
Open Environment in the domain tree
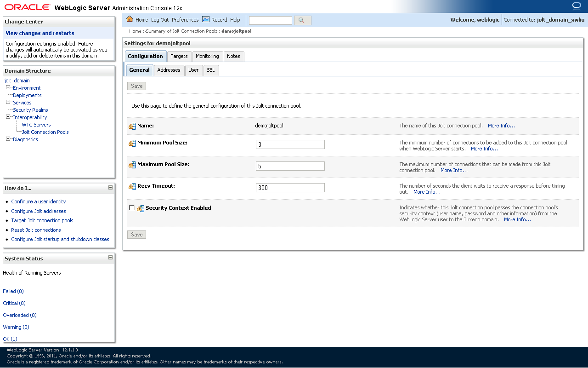tap(27, 88)
